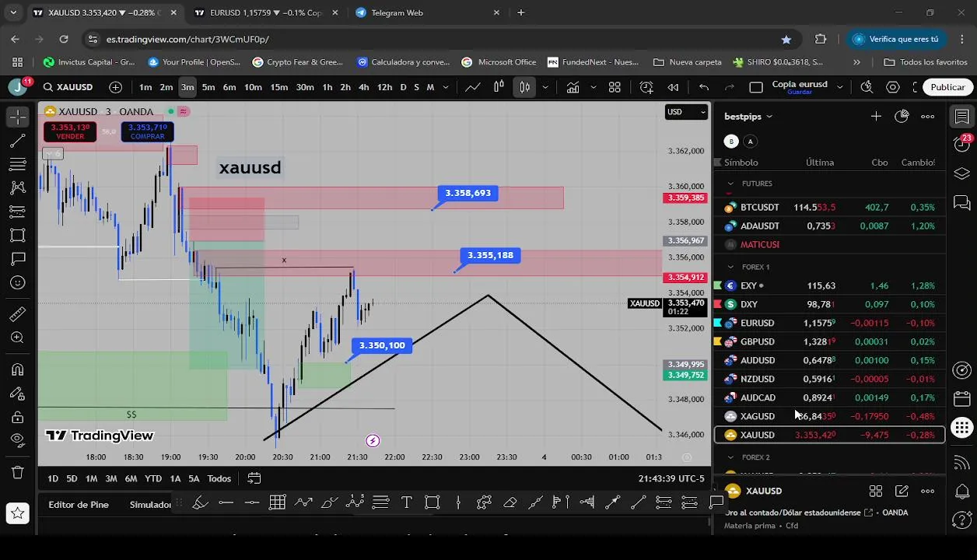Open indicator templates grid icon
The width and height of the screenshot is (977, 560).
click(615, 87)
